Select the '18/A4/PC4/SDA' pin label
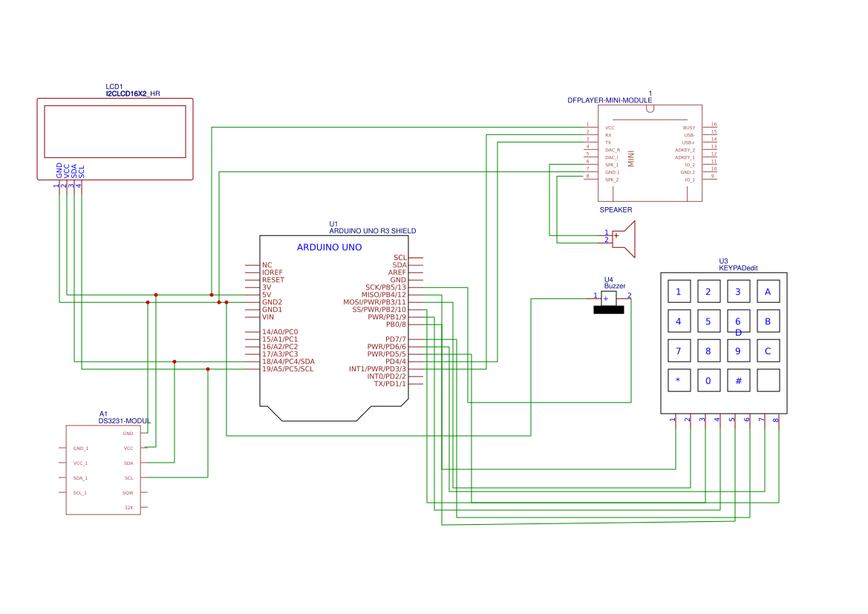The height and width of the screenshot is (614, 868). coord(288,362)
